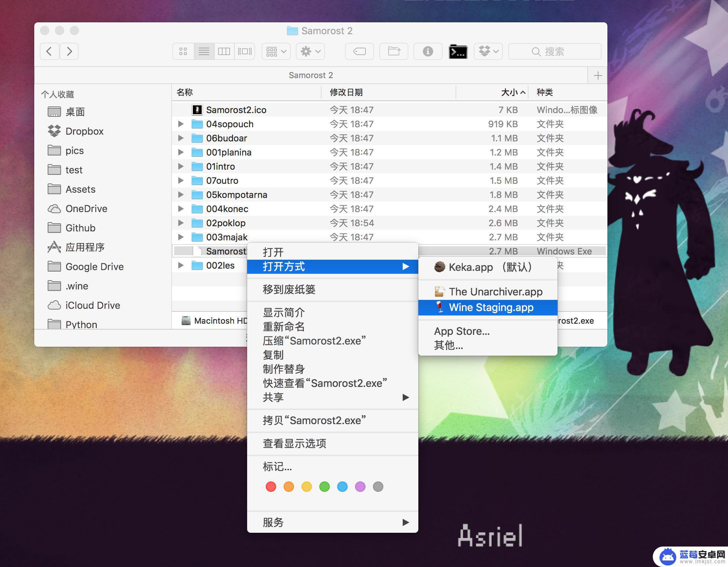Choose 打开 in the context menu
Screen dimensions: 728x567
tap(333, 252)
